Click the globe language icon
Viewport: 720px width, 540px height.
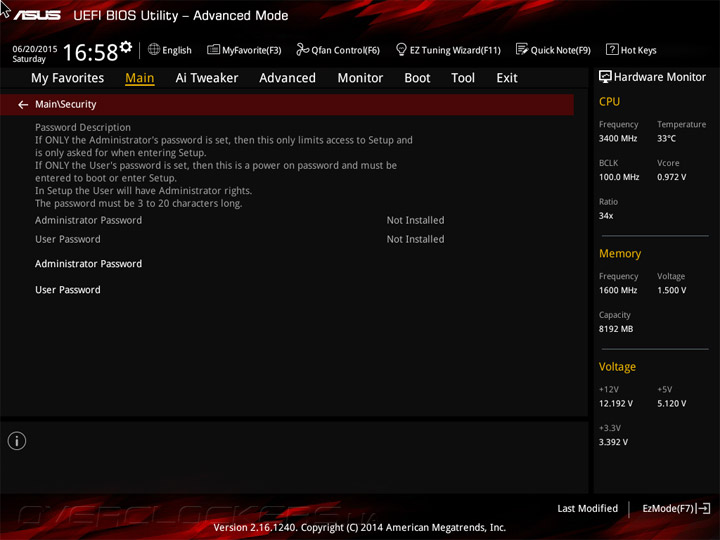(154, 49)
